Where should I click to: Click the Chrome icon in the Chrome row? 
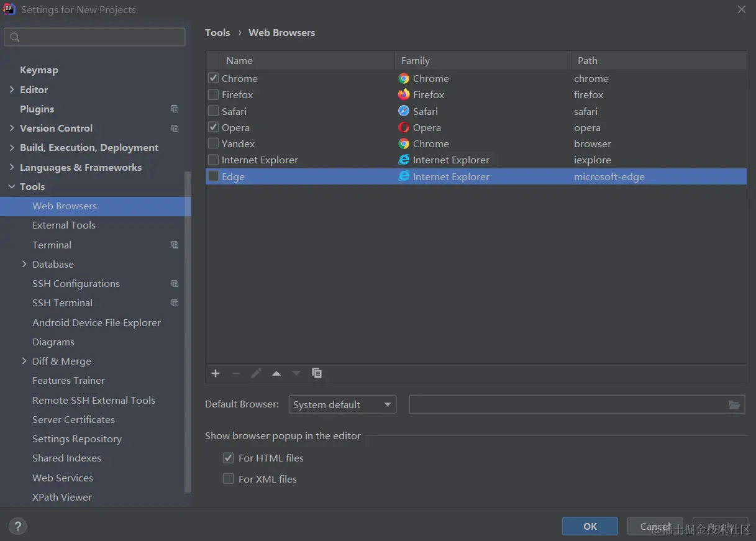(404, 78)
